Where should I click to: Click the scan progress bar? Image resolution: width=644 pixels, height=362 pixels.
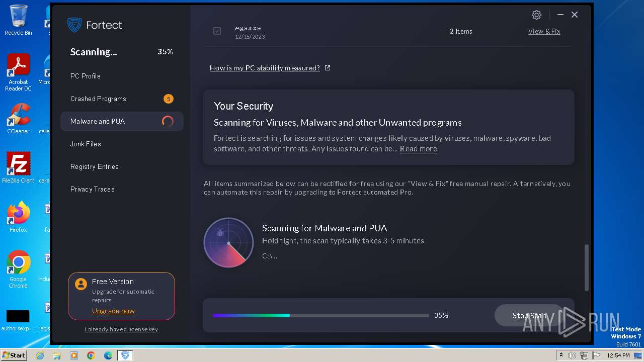[x=320, y=315]
